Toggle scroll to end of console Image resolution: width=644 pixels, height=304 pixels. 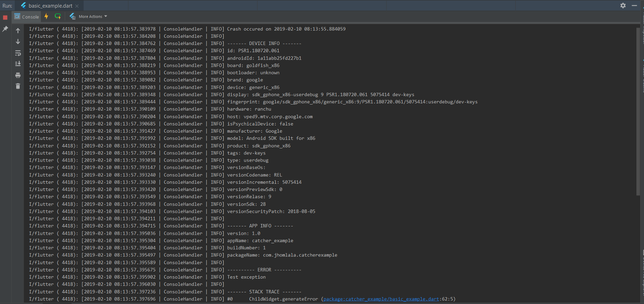pos(18,64)
